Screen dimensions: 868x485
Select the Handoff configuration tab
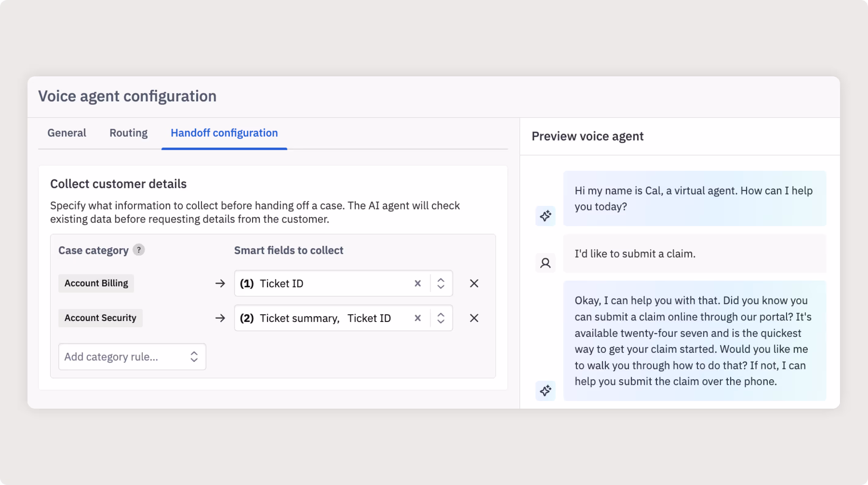[x=224, y=133]
